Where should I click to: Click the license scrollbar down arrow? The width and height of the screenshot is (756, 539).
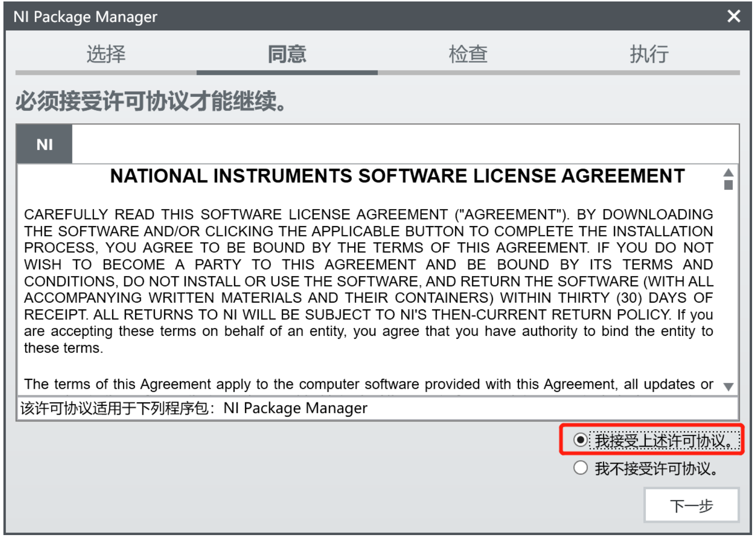point(729,387)
